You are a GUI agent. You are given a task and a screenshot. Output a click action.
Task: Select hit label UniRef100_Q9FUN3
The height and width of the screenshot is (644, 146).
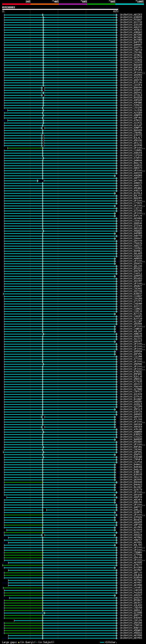[x=131, y=67]
